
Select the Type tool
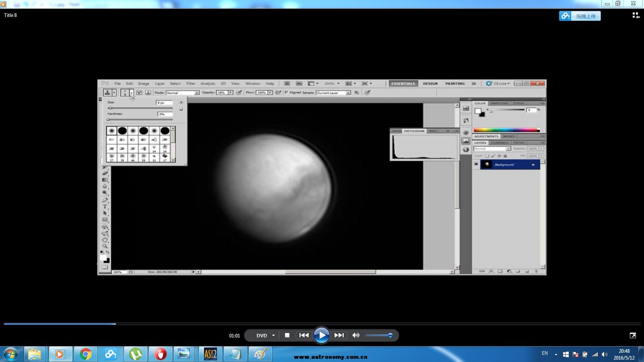105,206
